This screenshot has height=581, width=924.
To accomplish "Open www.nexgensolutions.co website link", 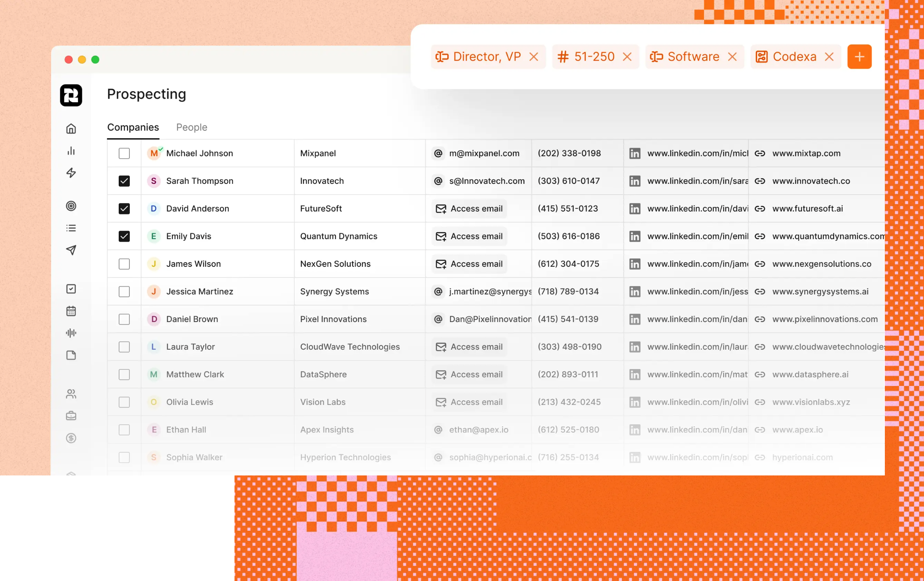I will (822, 264).
